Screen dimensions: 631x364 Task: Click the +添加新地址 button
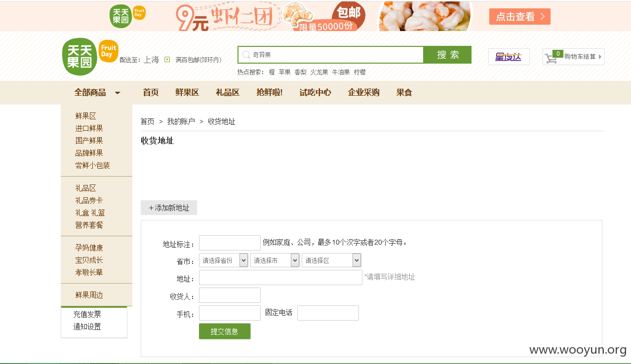tap(169, 208)
